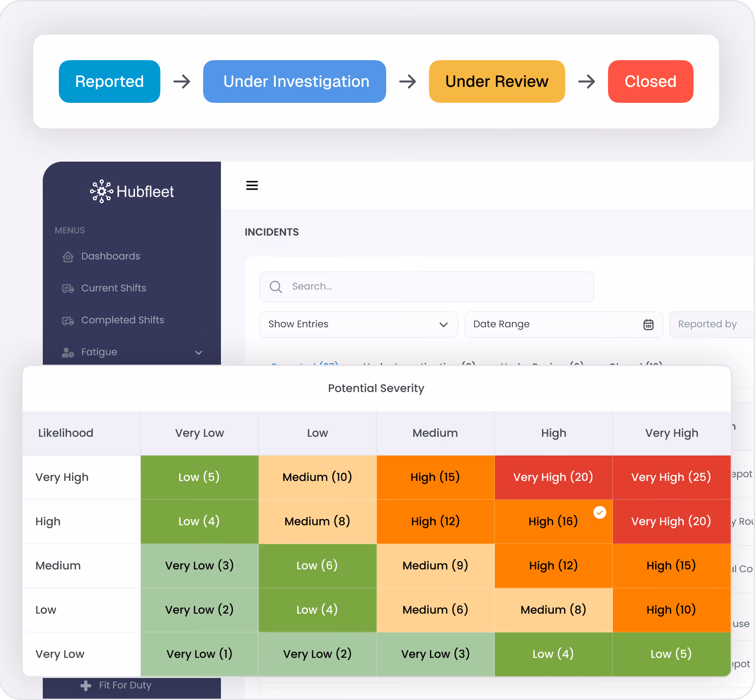Select the Medium (8) cell in High row

coord(318,521)
